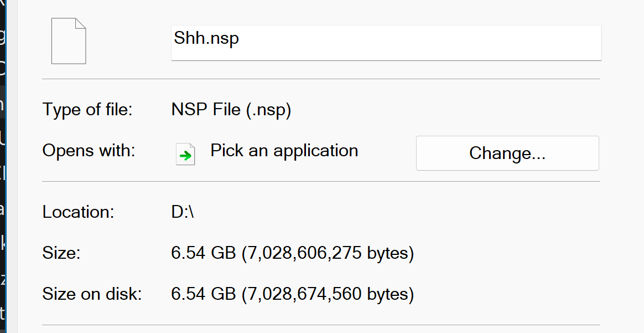This screenshot has width=644, height=333.
Task: Click the 7,028,674,560 bytes size-on-disk value
Action: click(292, 294)
